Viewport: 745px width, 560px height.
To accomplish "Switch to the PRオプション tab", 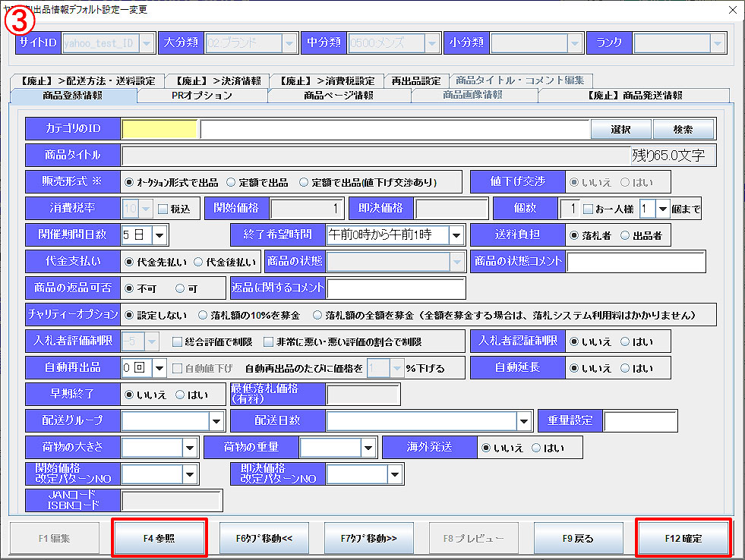I will pyautogui.click(x=201, y=96).
